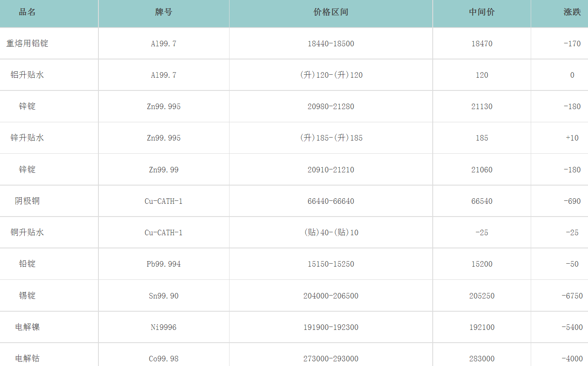Select the 电解钴 product name

(27, 358)
